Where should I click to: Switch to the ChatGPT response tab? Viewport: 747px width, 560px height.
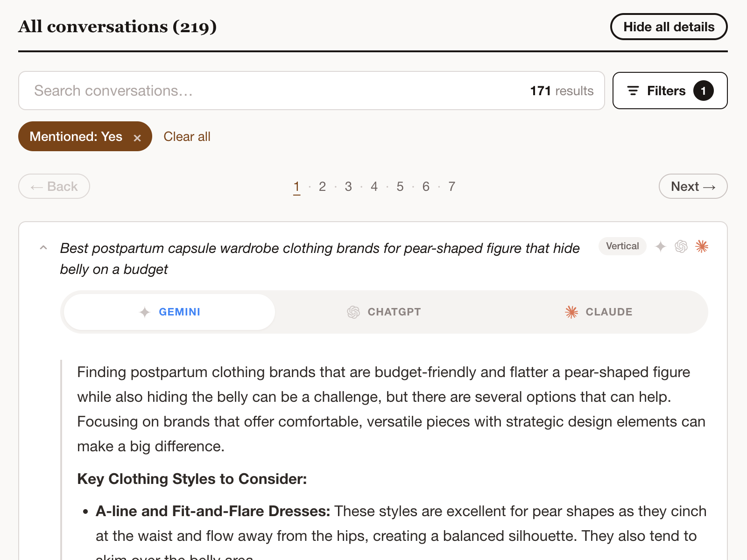[x=384, y=312]
